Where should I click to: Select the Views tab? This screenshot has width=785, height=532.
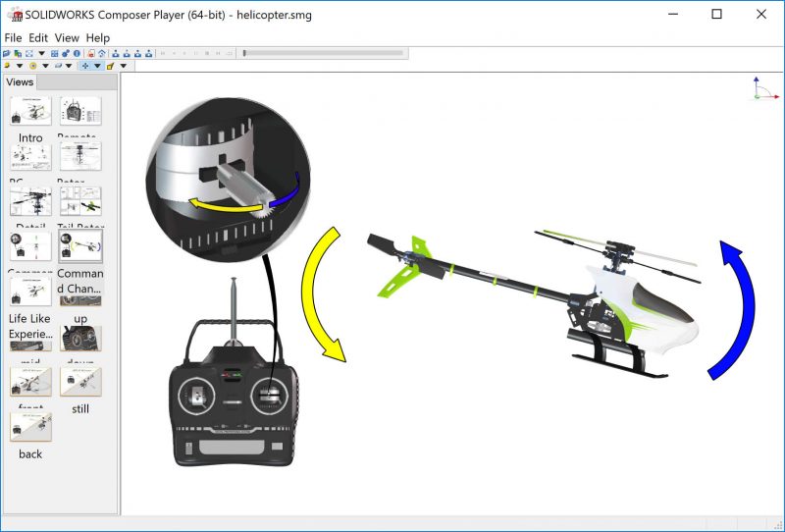20,82
